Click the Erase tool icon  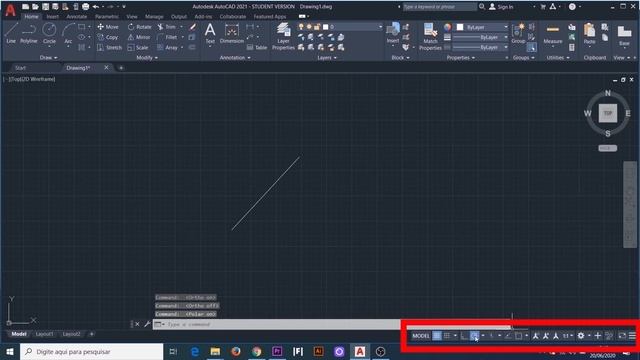click(x=192, y=27)
